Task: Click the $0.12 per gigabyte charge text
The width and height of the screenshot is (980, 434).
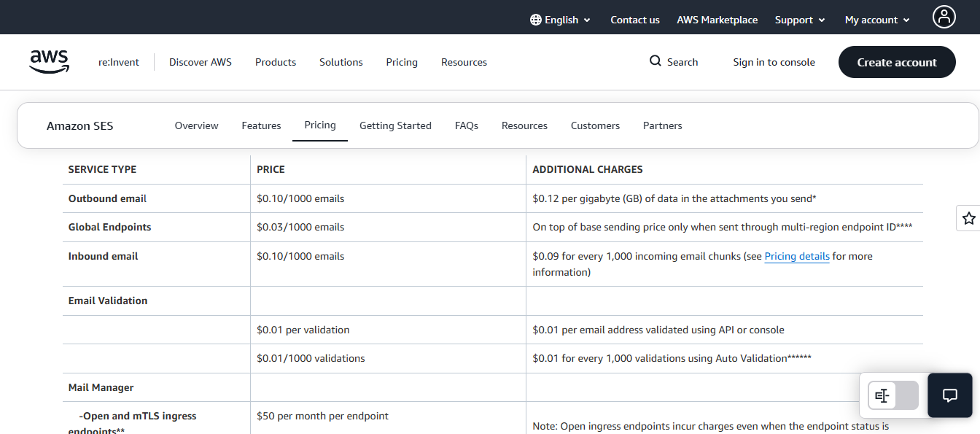Action: [674, 198]
